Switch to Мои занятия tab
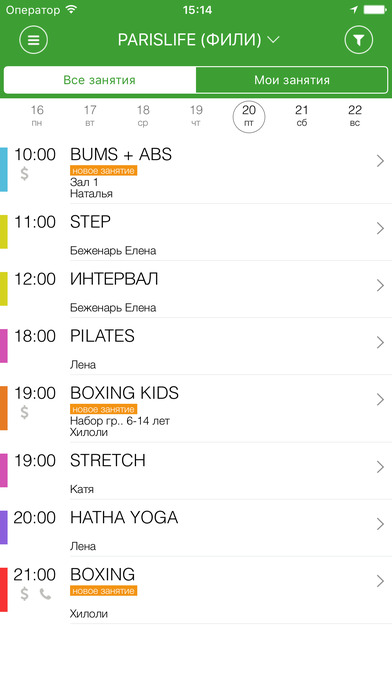Image resolution: width=392 pixels, height=696 pixels. 292,80
